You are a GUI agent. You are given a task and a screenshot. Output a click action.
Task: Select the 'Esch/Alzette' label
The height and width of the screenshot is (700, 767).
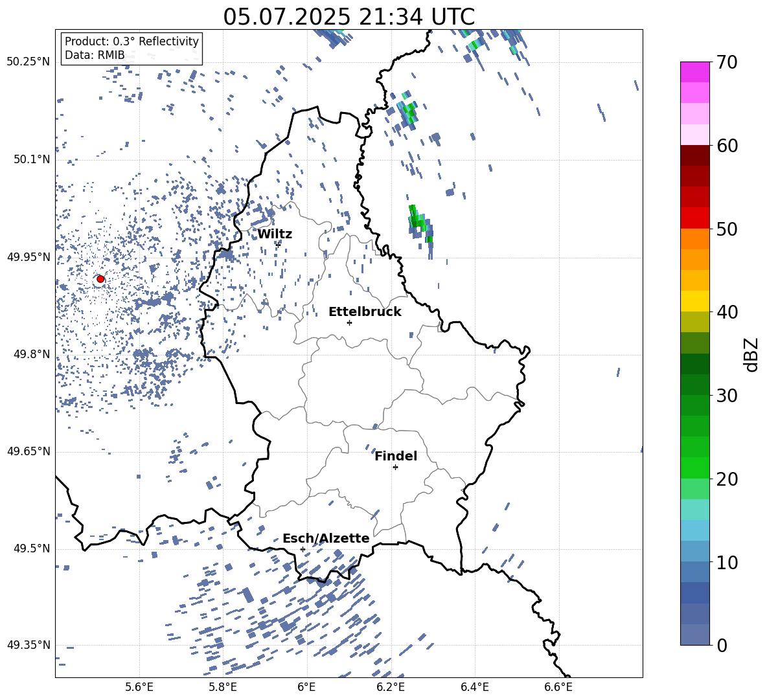(x=326, y=539)
